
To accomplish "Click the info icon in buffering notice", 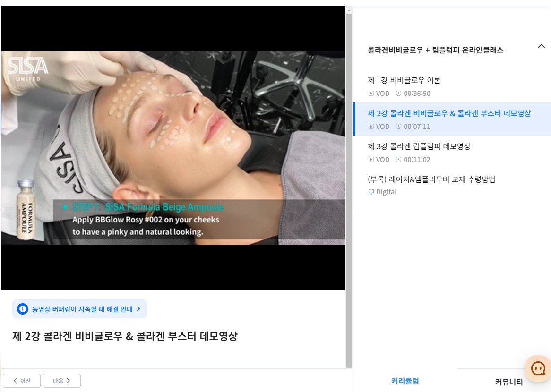I will click(22, 309).
